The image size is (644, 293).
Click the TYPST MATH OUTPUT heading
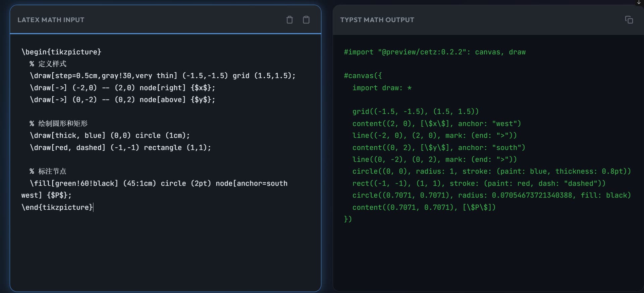click(x=377, y=20)
